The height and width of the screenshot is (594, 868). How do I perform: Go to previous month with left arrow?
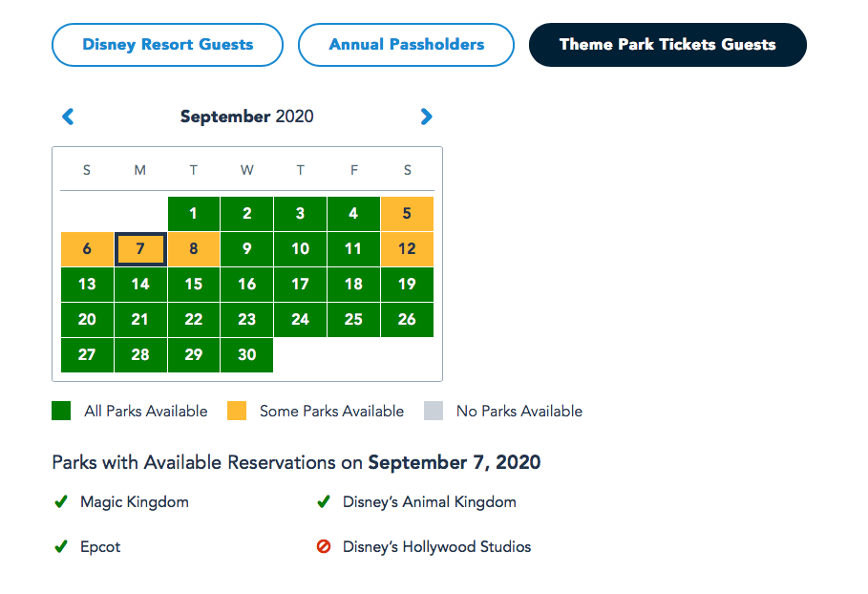68,117
